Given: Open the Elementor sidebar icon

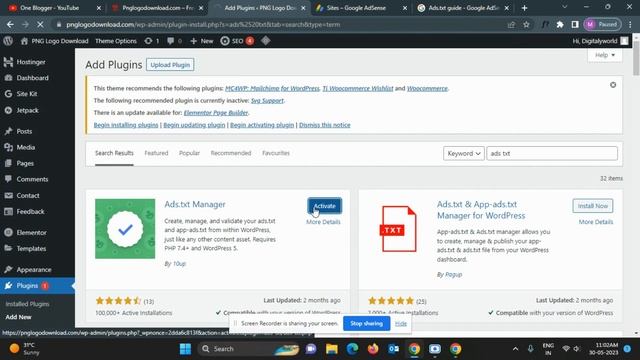Looking at the screenshot, I should [x=8, y=232].
